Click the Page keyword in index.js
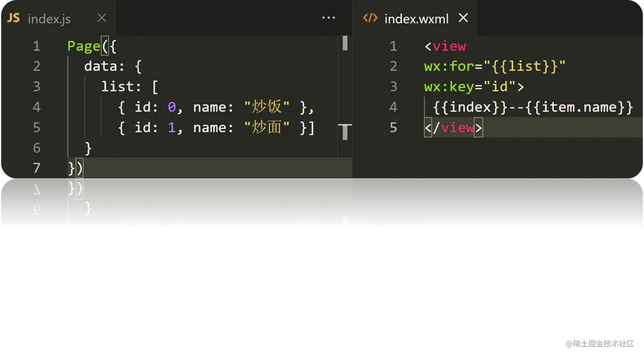Screen dimensions: 644x358 [83, 46]
